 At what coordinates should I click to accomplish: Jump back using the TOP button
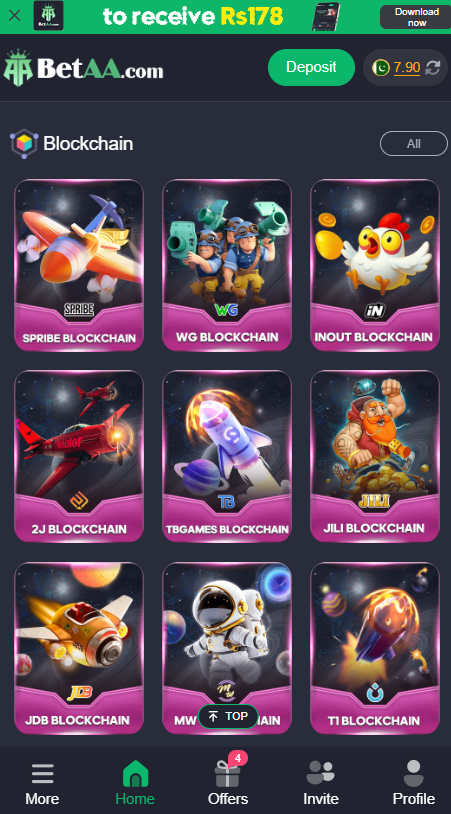tap(228, 716)
